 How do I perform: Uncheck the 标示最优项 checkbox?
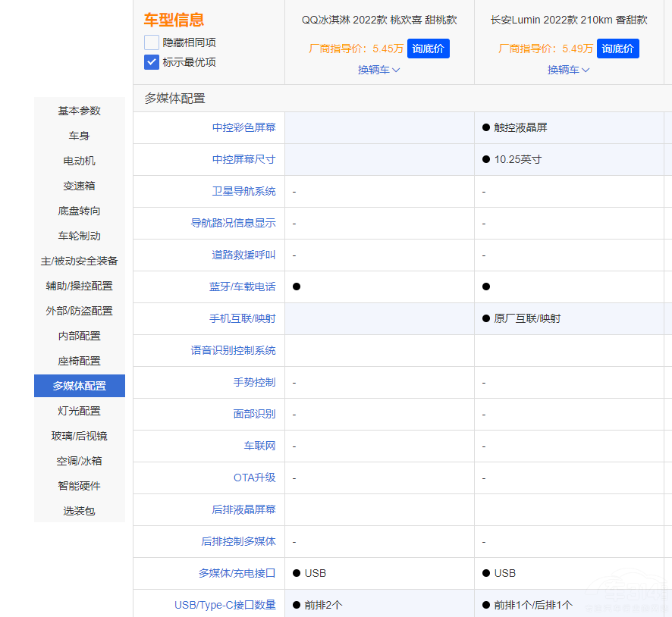click(x=152, y=62)
